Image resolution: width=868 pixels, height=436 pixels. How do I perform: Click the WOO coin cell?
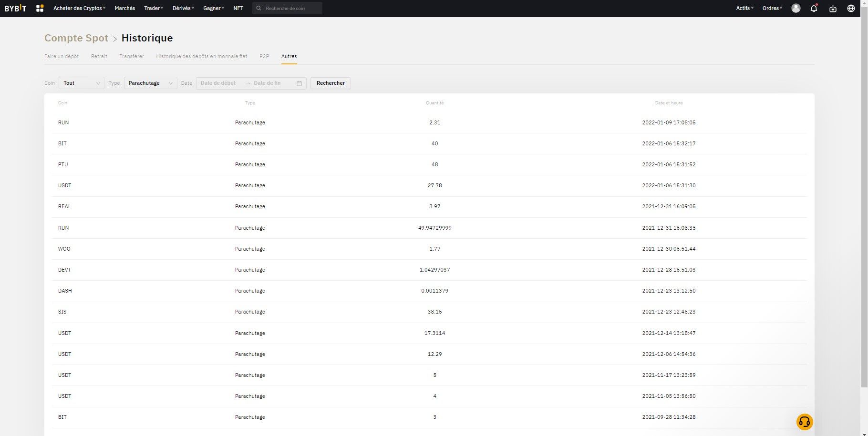[x=64, y=249]
